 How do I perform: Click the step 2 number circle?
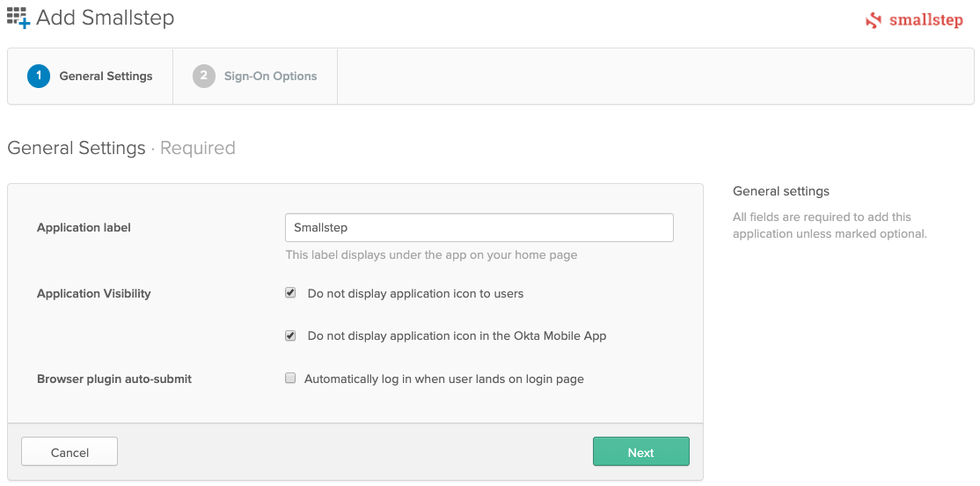point(204,77)
